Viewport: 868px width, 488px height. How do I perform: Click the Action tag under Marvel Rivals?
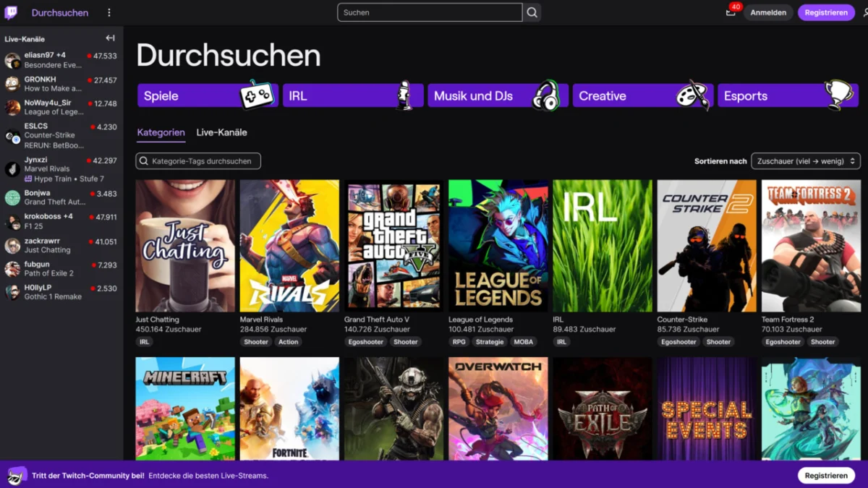tap(288, 342)
